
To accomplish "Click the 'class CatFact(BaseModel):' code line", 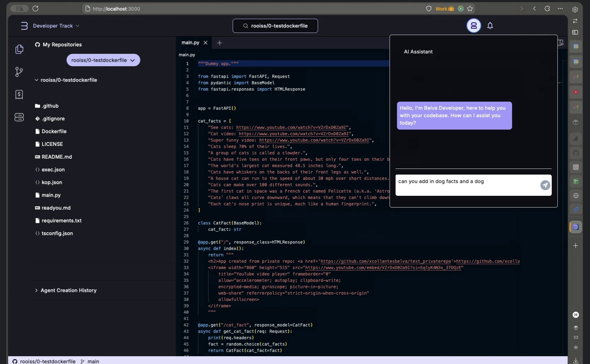I will 230,223.
